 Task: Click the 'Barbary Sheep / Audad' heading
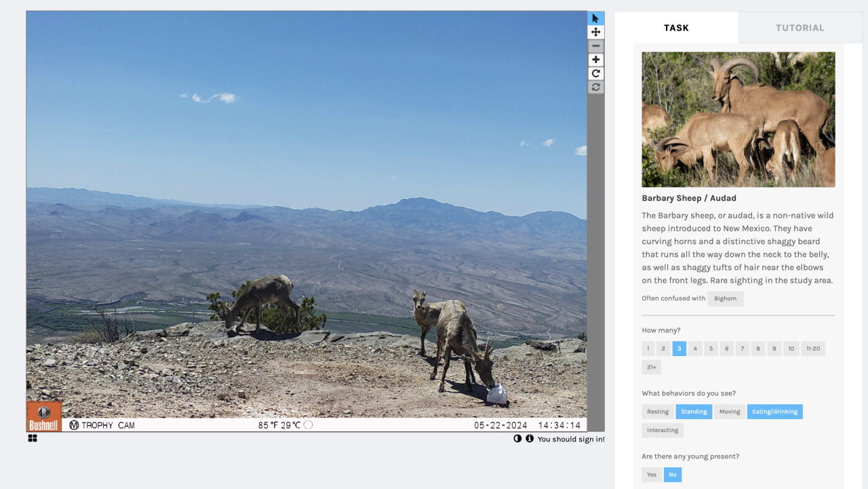coord(689,198)
